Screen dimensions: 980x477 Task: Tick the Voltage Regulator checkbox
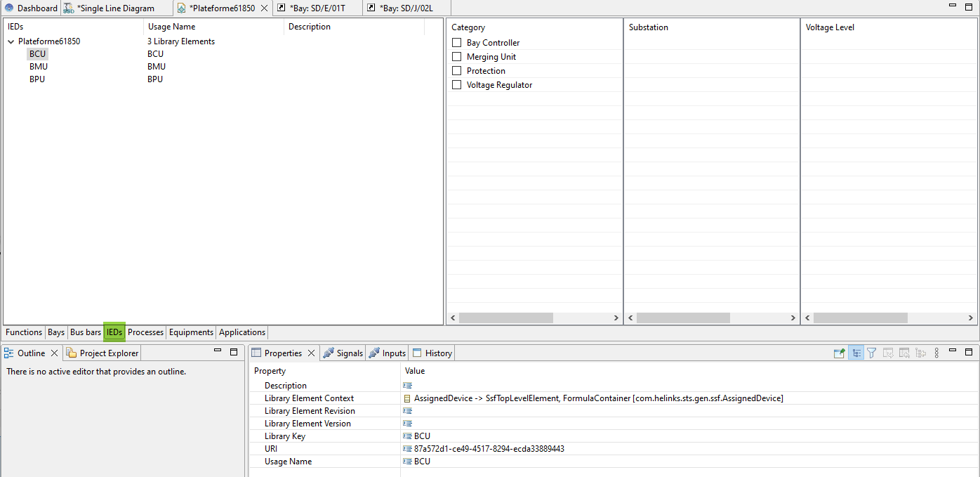[457, 85]
